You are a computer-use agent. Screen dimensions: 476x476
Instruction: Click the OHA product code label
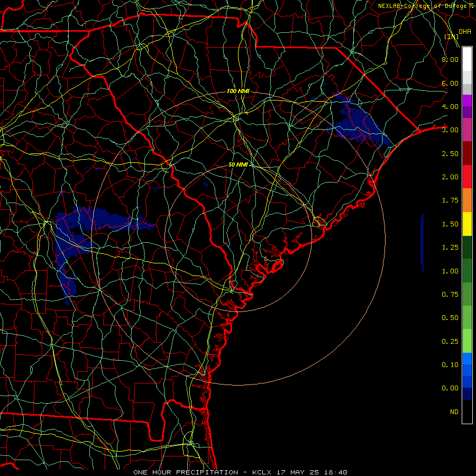(x=465, y=32)
